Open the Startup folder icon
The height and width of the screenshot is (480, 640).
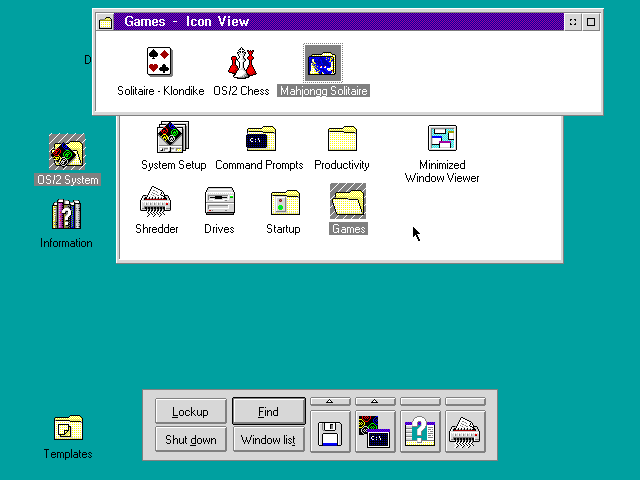pos(285,202)
